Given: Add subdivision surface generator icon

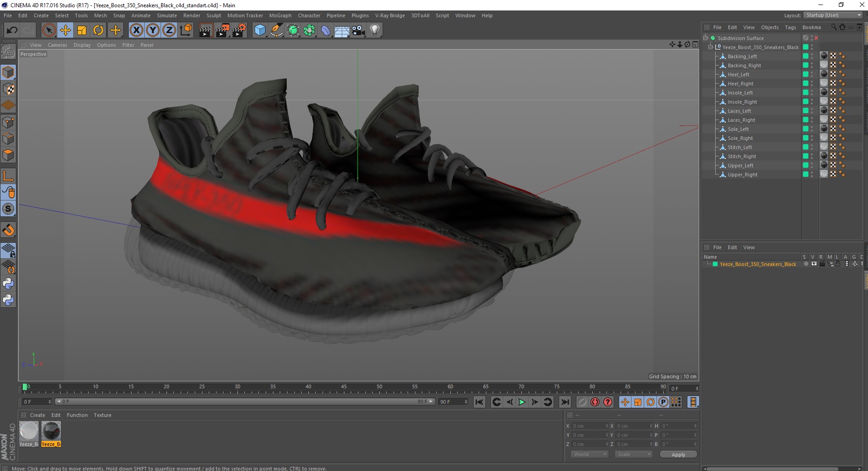Looking at the screenshot, I should tap(293, 30).
